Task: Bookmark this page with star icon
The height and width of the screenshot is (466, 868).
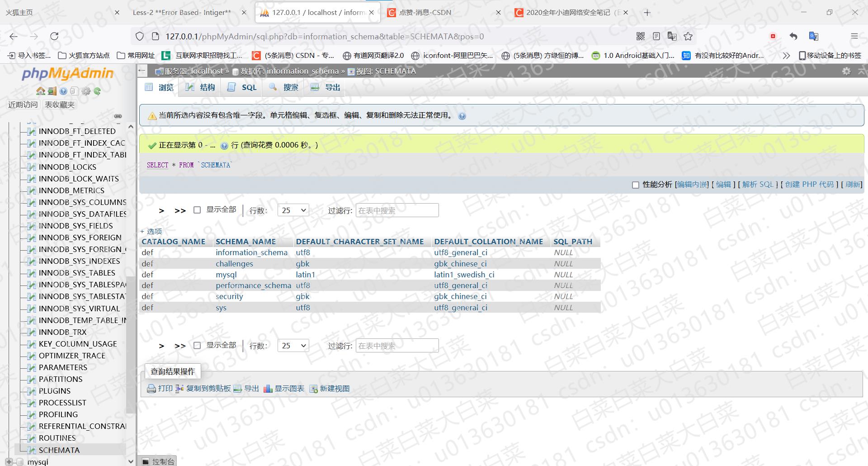Action: click(688, 36)
